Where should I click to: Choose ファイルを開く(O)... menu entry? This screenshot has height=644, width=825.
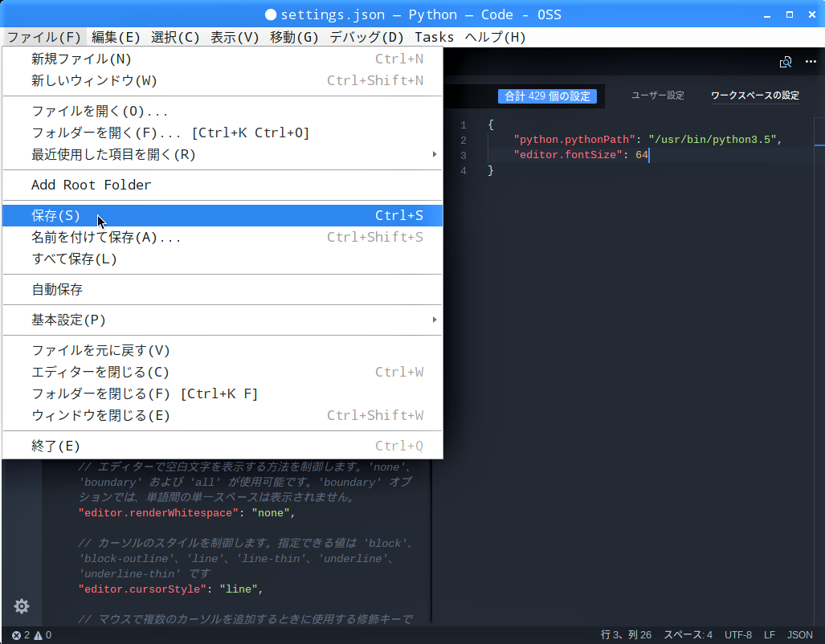(x=223, y=111)
